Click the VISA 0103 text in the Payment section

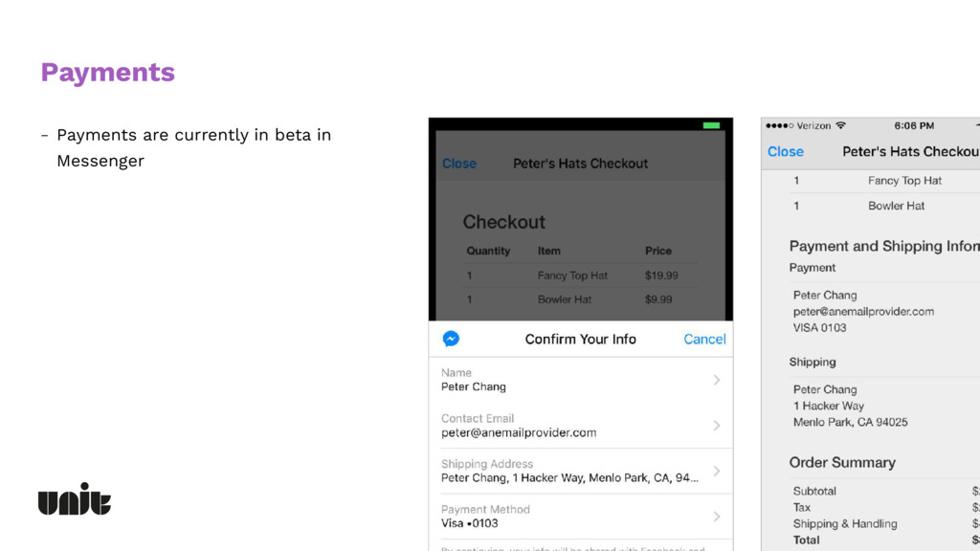pyautogui.click(x=819, y=328)
